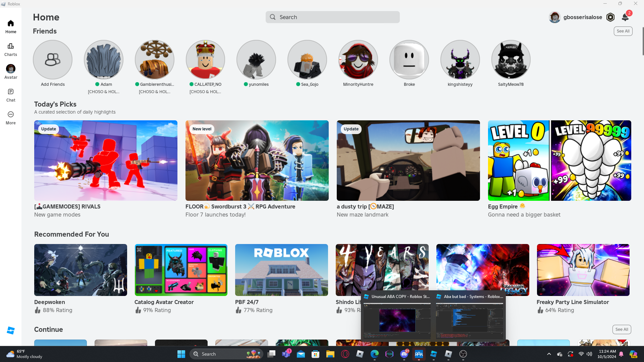Click See All next to Friends
The image size is (644, 362).
point(623,31)
